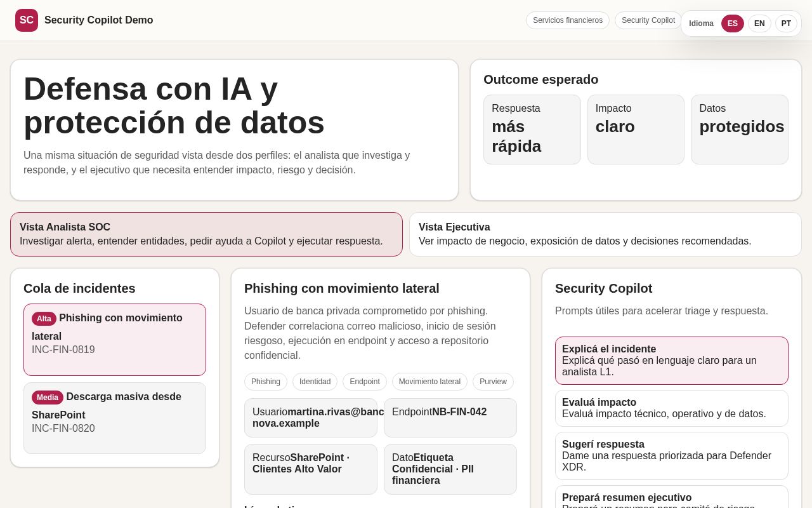Click the Cola de incidentes heading
812x508 pixels.
tap(79, 288)
